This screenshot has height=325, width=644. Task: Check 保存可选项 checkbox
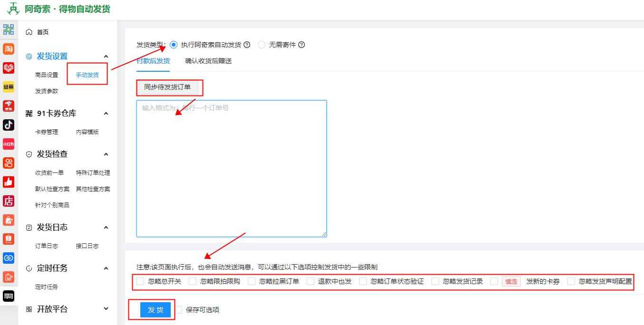tap(178, 310)
